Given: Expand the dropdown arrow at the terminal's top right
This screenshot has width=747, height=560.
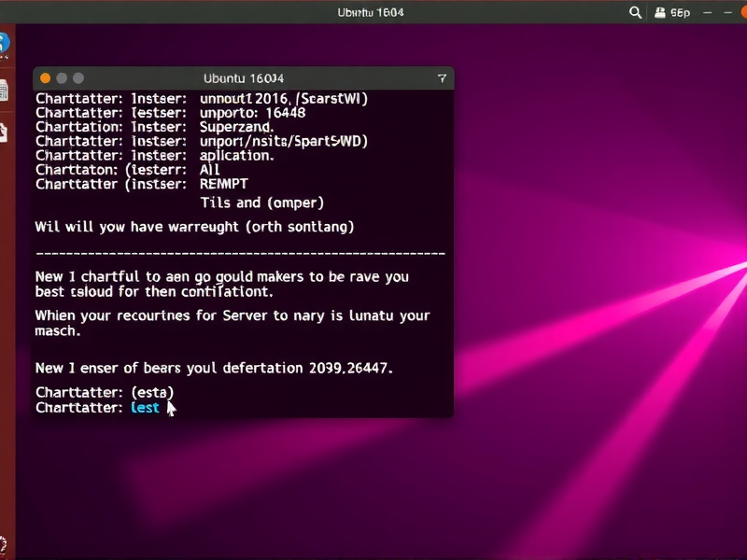Looking at the screenshot, I should pyautogui.click(x=443, y=79).
